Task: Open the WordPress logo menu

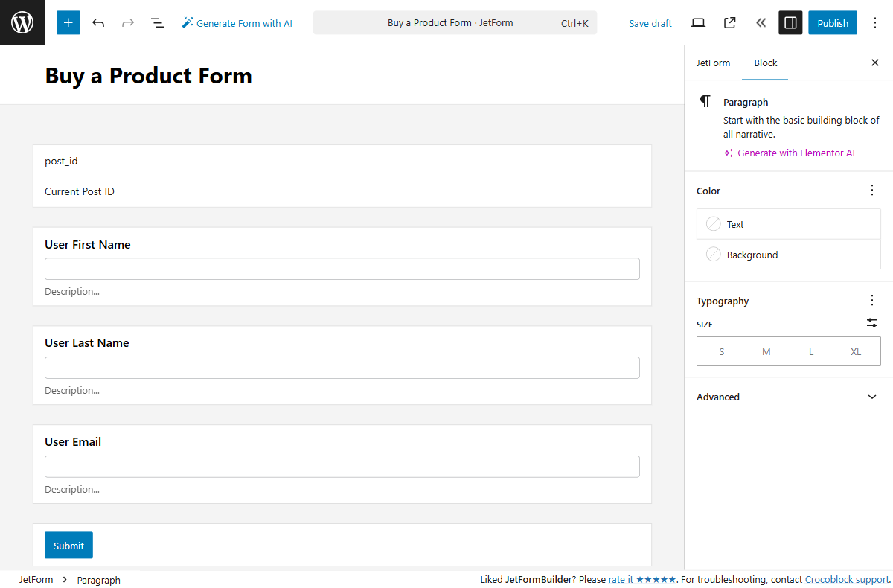Action: [22, 22]
